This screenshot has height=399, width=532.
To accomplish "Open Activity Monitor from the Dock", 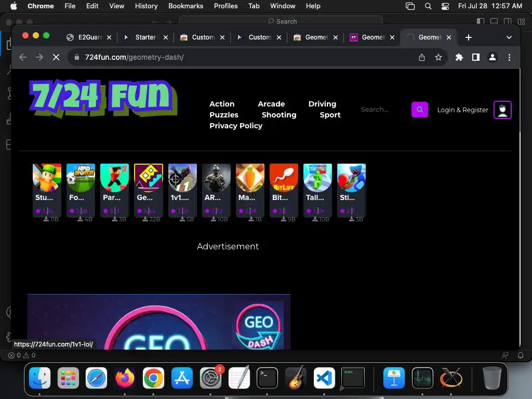I will click(x=422, y=378).
